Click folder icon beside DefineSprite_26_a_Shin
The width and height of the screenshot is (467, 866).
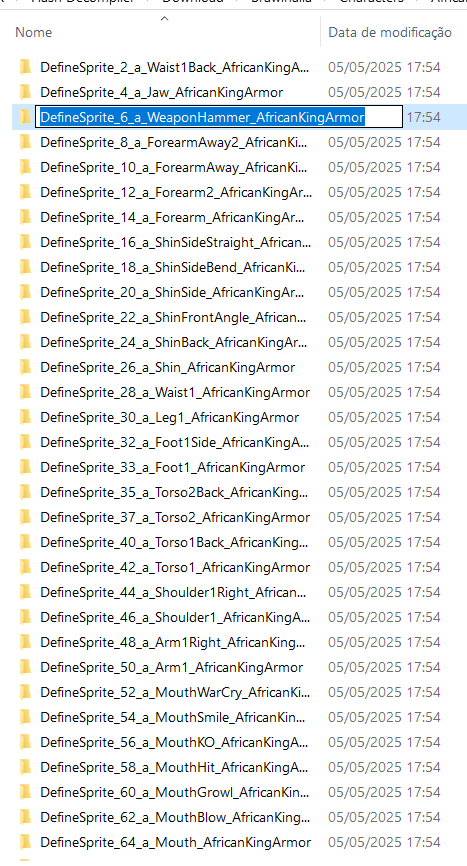(25, 367)
